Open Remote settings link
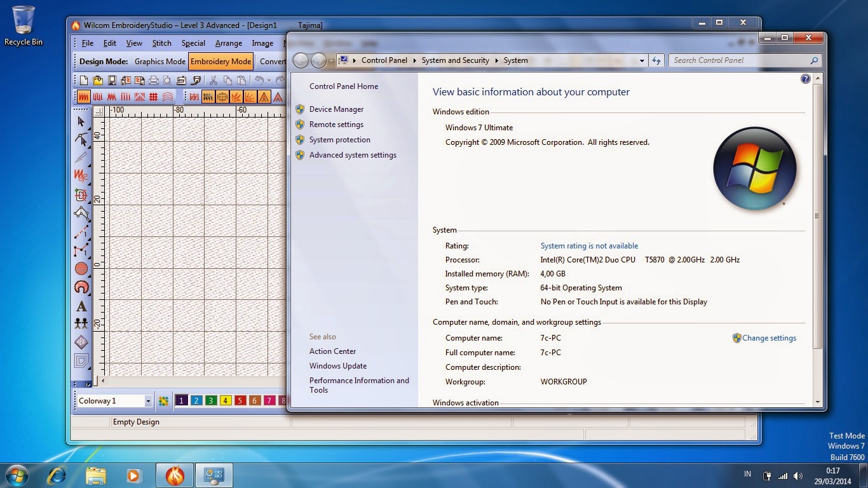The width and height of the screenshot is (868, 488). pyautogui.click(x=336, y=125)
